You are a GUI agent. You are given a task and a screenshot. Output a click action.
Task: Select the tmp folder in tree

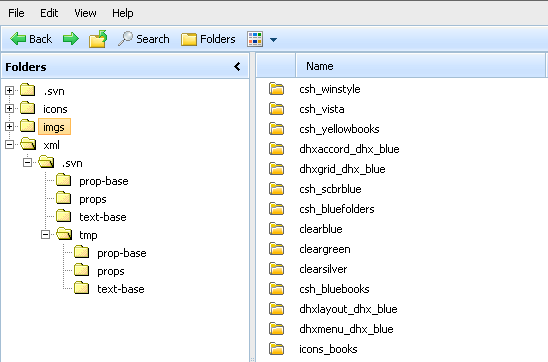click(88, 235)
